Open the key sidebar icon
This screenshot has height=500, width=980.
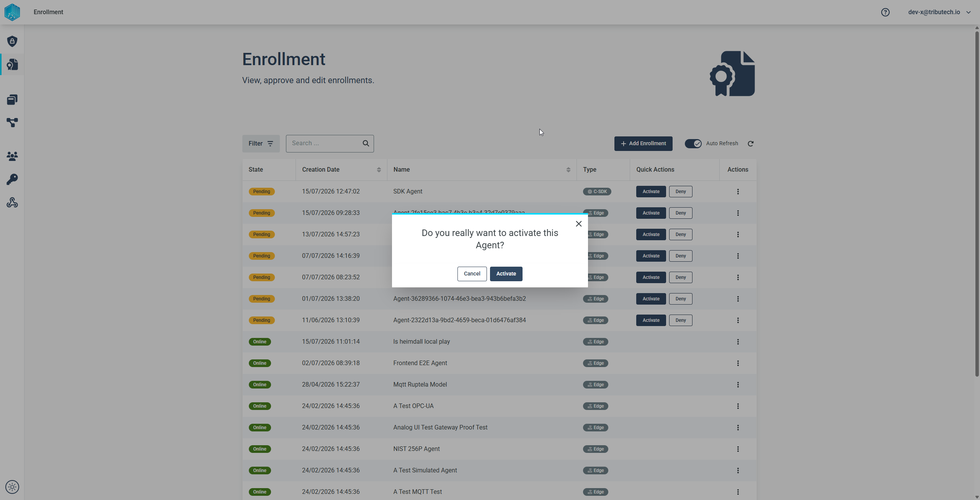pos(12,179)
